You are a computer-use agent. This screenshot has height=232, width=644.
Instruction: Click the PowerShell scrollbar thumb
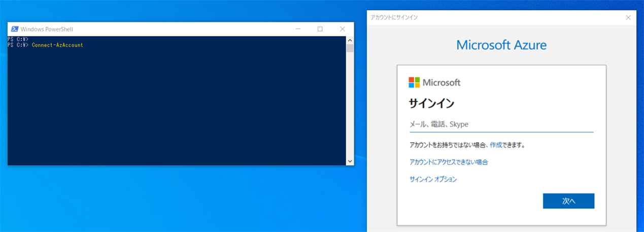point(350,48)
